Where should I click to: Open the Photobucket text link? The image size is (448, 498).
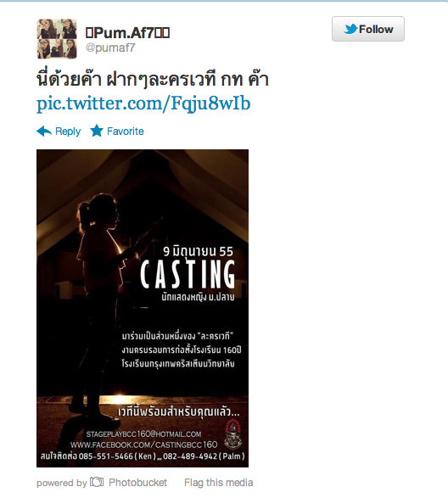(x=137, y=483)
